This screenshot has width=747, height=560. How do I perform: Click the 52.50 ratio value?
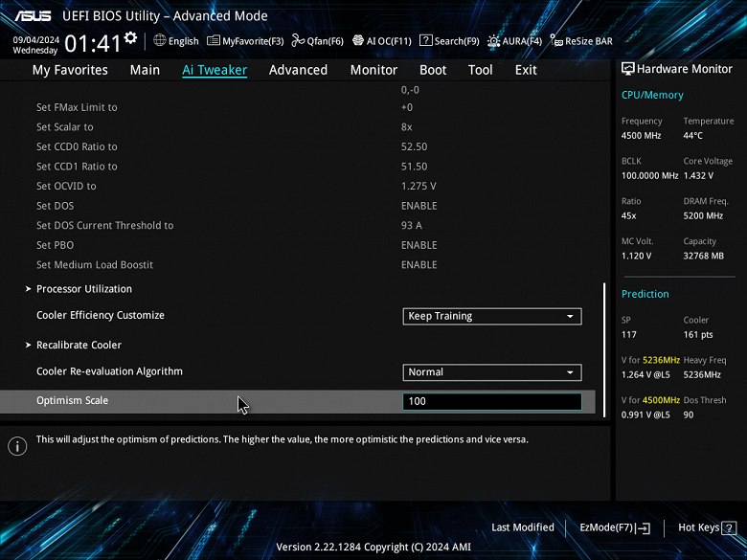click(414, 146)
